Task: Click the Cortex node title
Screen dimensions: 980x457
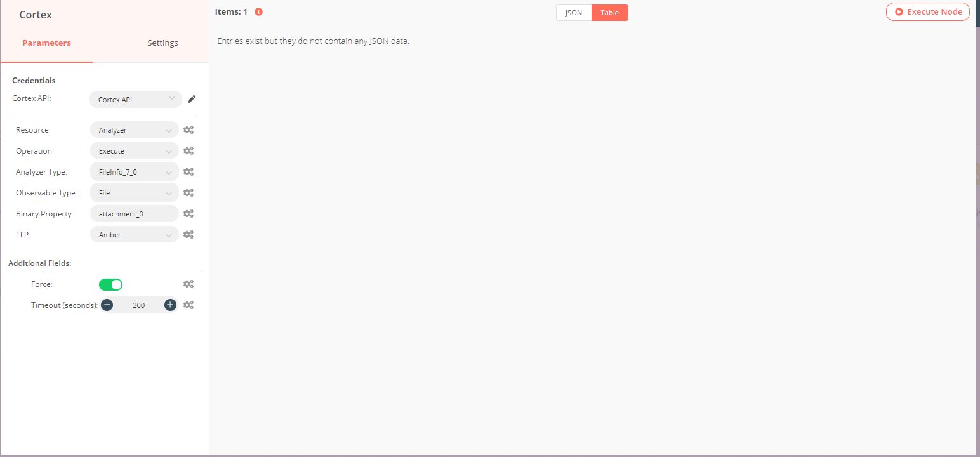Action: click(x=36, y=15)
